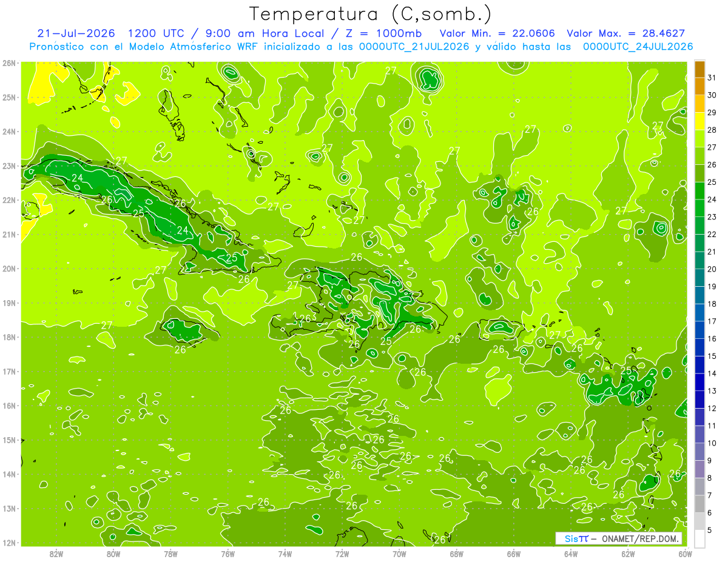Click the '25N' latitude axis label
The image size is (728, 562).
tap(8, 98)
